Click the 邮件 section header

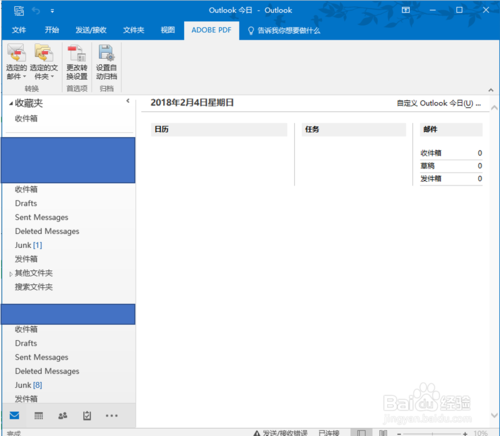click(451, 129)
